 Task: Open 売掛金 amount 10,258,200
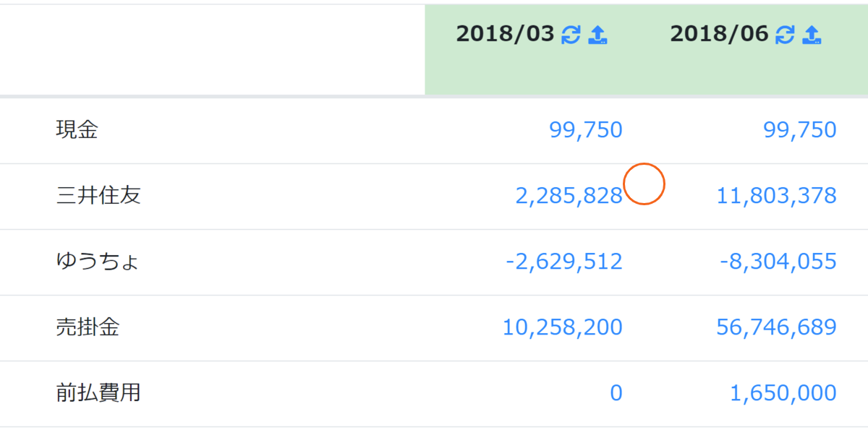(563, 327)
